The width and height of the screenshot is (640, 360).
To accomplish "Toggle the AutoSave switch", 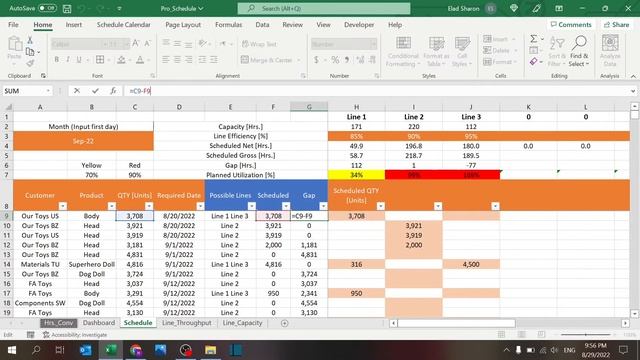I will [47, 8].
